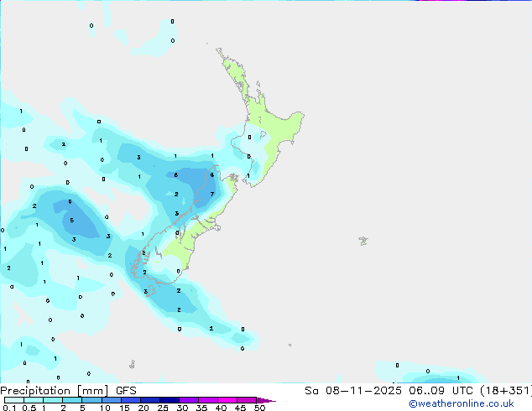Click the Stewart Island outline on the map
This screenshot has height=411, width=532.
[151, 291]
